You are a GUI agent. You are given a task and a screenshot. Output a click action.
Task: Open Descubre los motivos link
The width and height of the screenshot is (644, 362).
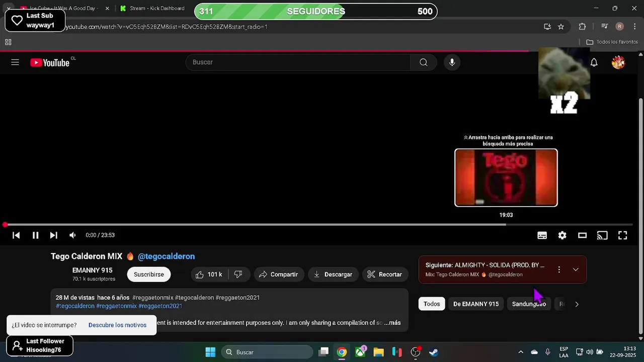[117, 325]
